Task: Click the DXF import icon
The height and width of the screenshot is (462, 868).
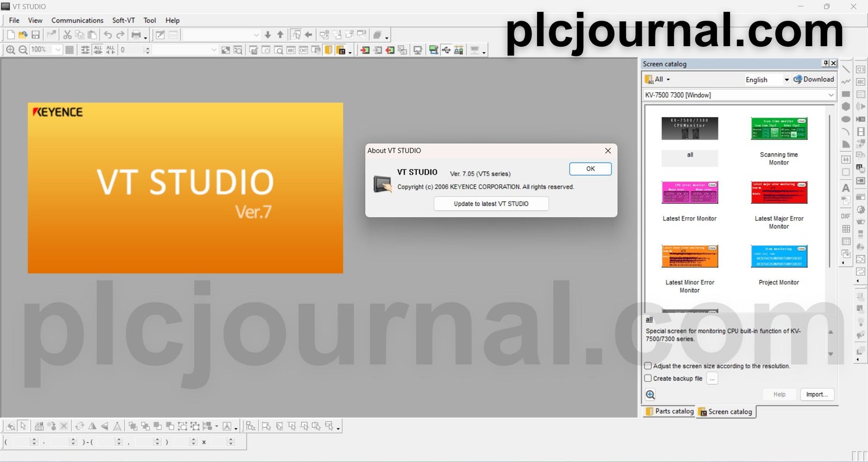Action: point(846,216)
